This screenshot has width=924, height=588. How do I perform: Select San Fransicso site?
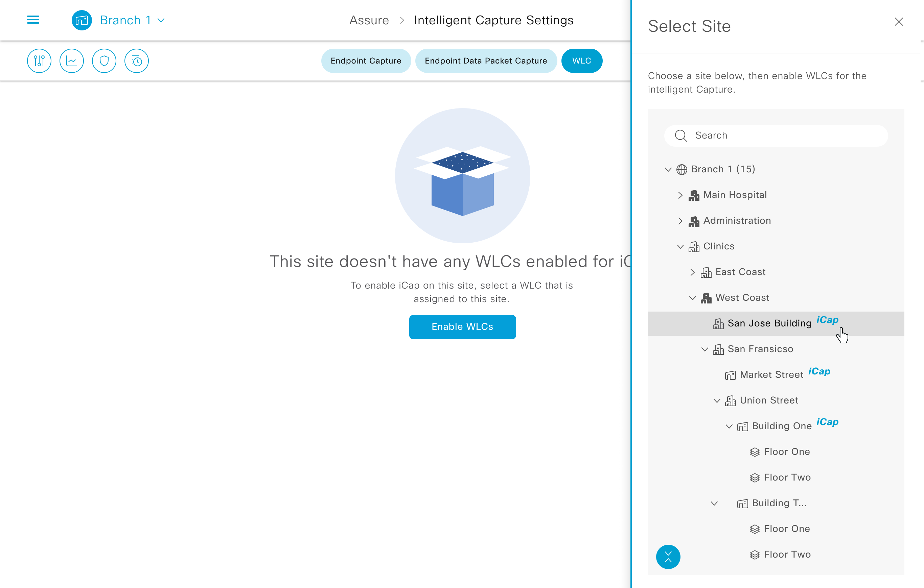(760, 349)
